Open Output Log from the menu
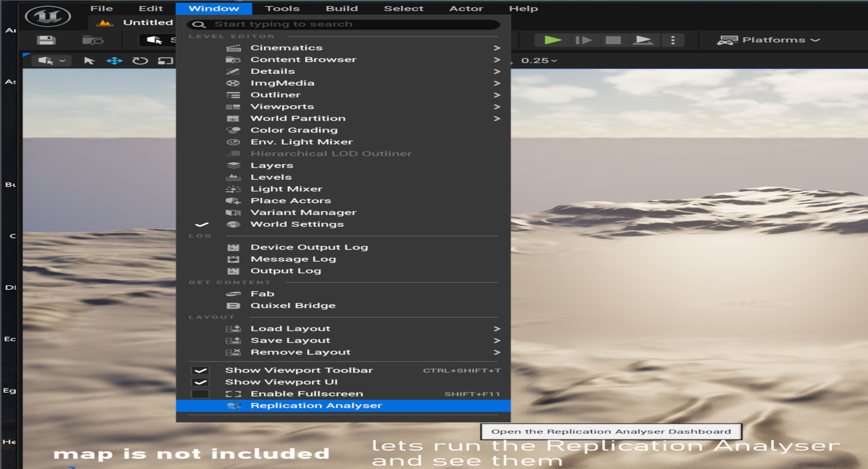The image size is (868, 469). click(x=285, y=271)
